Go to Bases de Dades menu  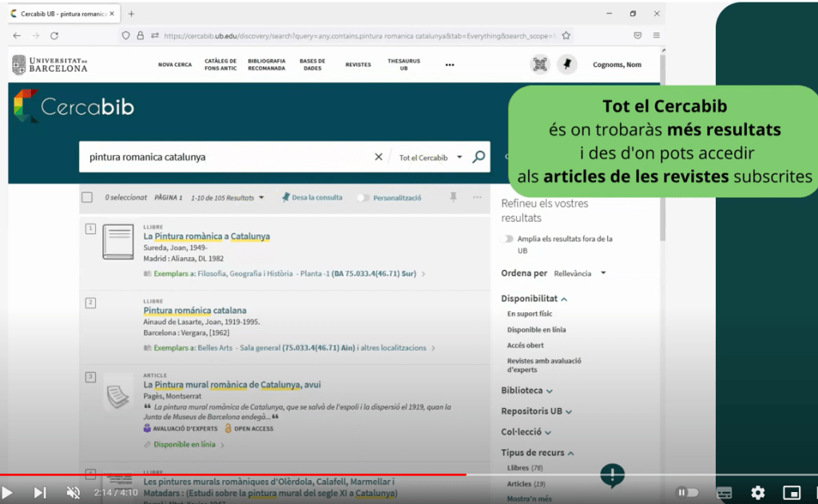point(312,65)
